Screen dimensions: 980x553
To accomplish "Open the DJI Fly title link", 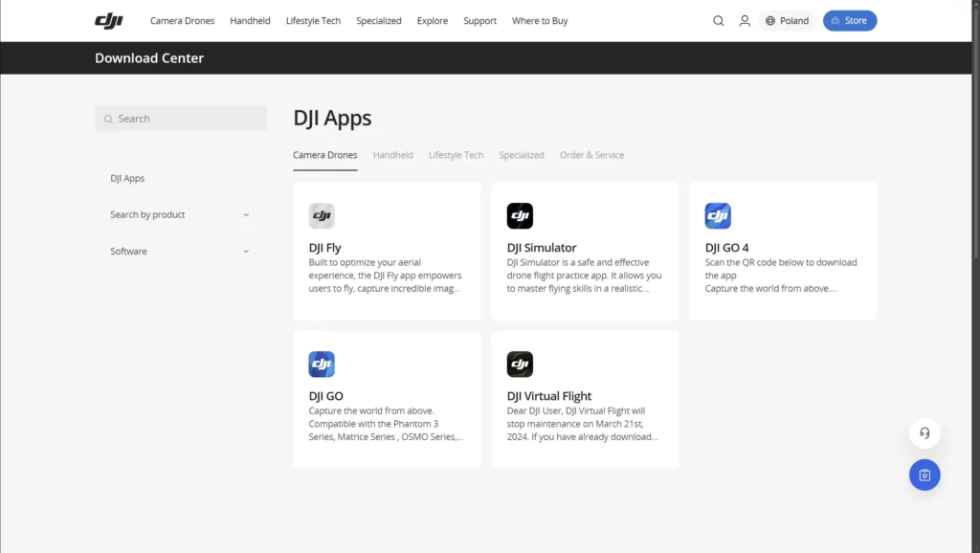I will coord(325,248).
